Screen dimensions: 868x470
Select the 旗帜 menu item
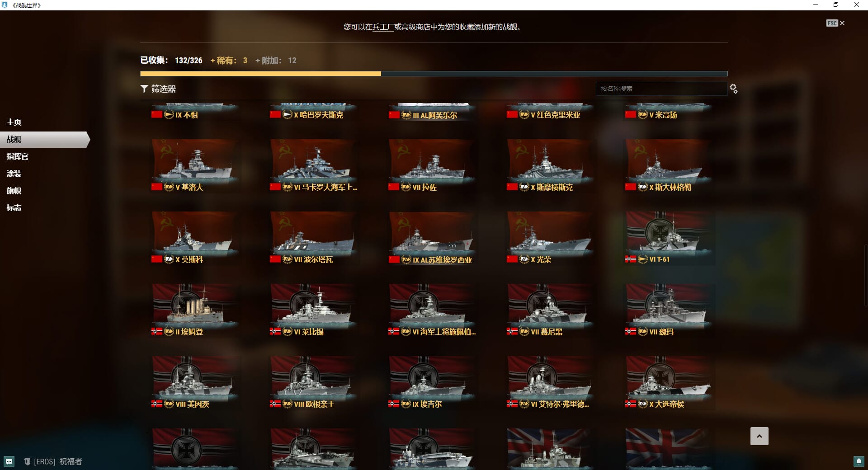point(14,191)
